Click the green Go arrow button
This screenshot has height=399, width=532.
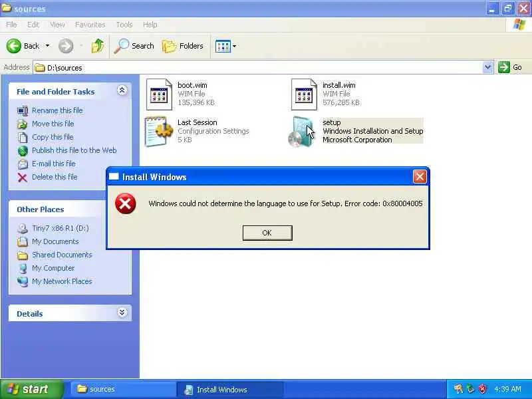[504, 67]
